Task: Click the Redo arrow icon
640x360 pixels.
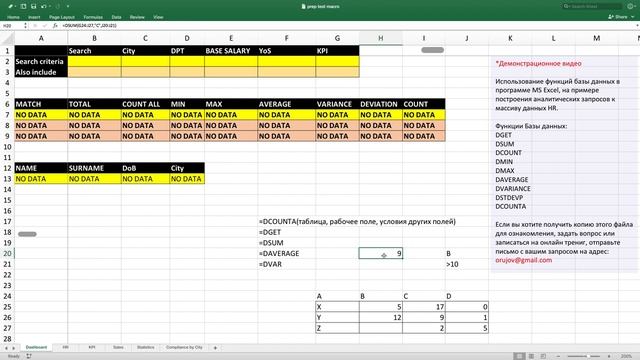Action: (58, 7)
